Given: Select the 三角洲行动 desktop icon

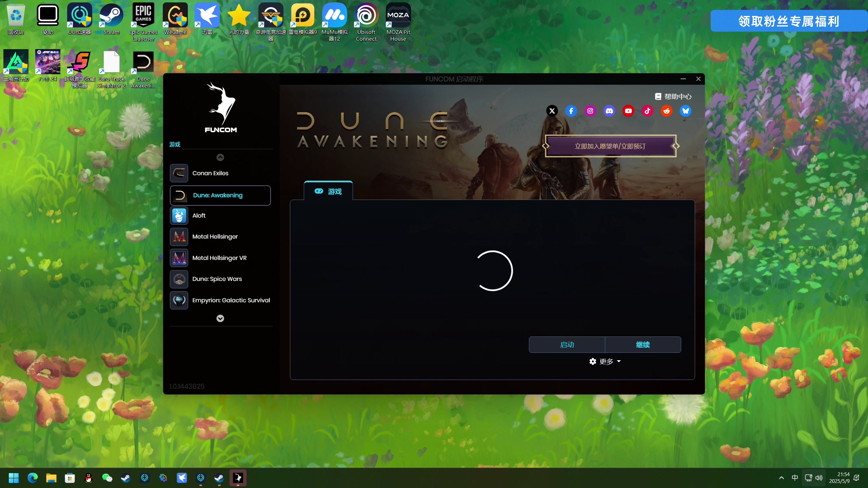Looking at the screenshot, I should tap(16, 66).
